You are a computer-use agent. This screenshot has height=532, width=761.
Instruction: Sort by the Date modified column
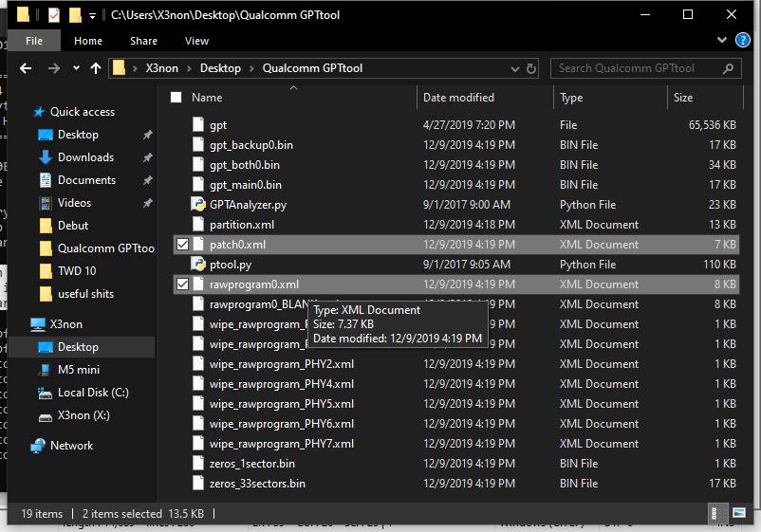click(458, 98)
